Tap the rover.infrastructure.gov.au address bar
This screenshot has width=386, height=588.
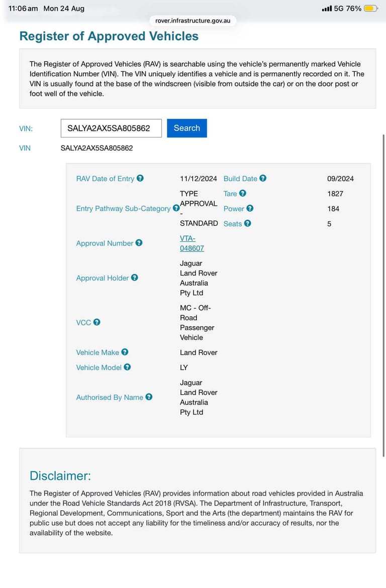click(x=192, y=21)
